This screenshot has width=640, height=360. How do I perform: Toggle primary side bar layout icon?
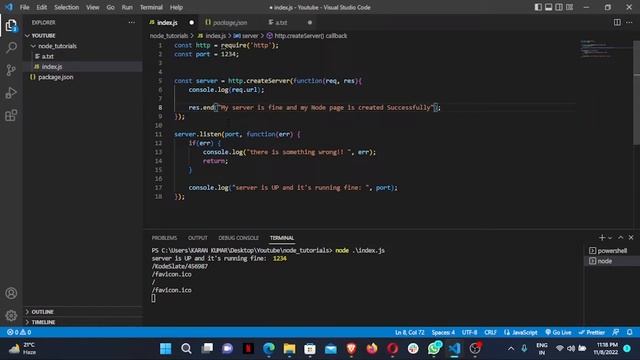pos(538,7)
